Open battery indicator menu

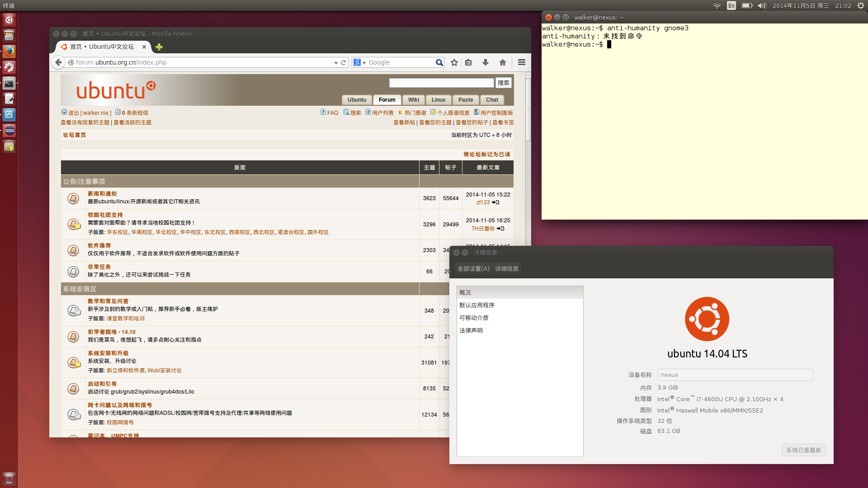pos(747,5)
